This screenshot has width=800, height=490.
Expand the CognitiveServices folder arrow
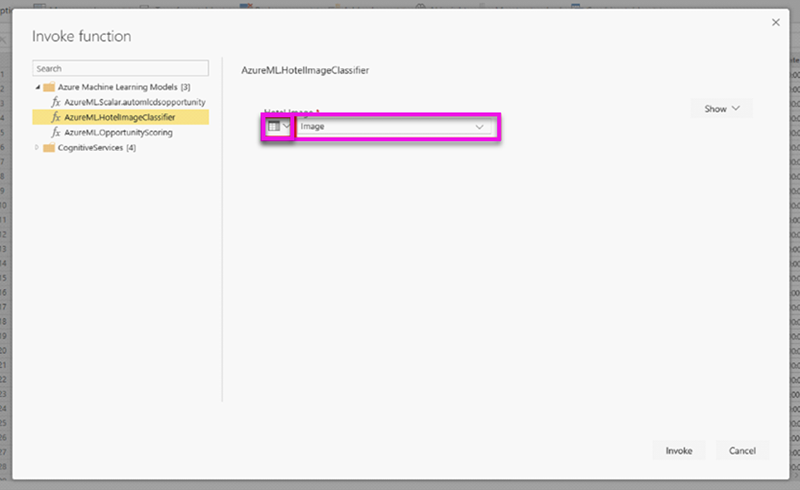coord(38,148)
